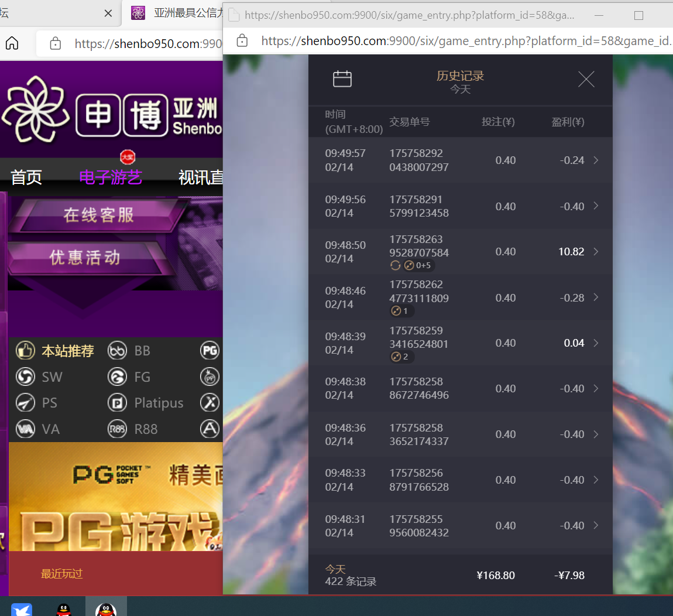673x616 pixels.
Task: Click the page icon in popup title bar
Action: click(234, 15)
